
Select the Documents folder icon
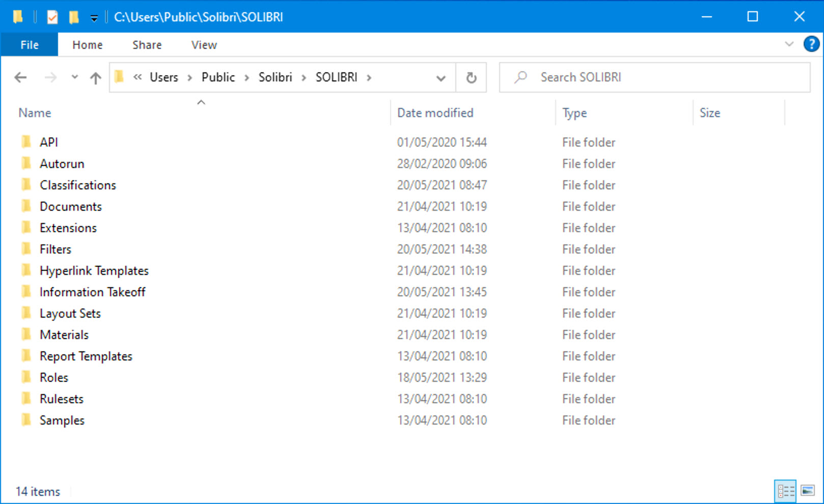click(26, 206)
